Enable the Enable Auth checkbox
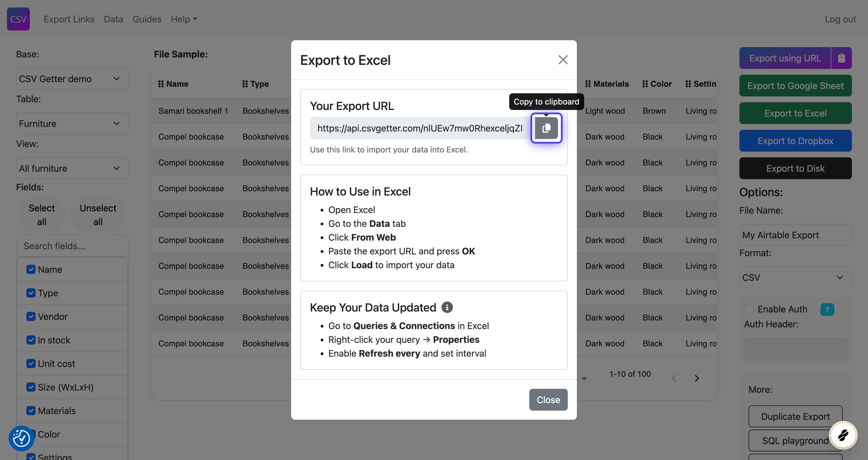 coord(748,309)
